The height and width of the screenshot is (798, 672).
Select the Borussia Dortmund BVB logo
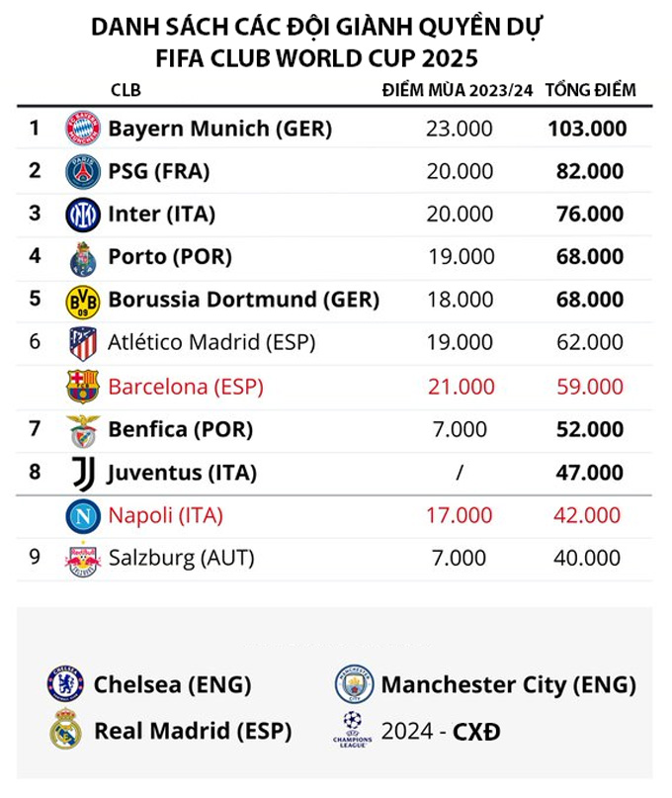pyautogui.click(x=83, y=303)
